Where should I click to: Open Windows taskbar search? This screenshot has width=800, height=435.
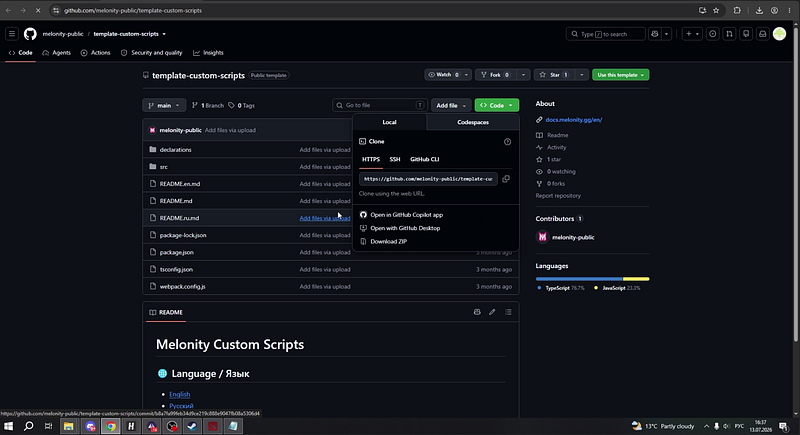(x=29, y=426)
